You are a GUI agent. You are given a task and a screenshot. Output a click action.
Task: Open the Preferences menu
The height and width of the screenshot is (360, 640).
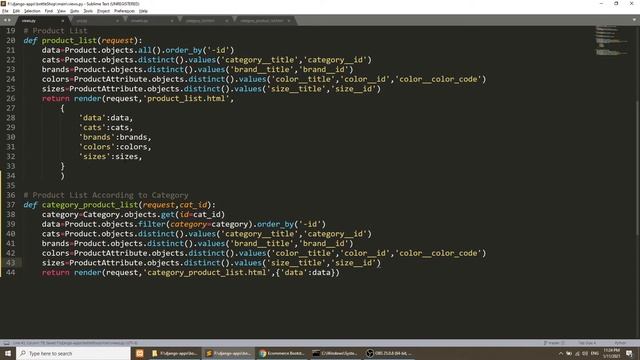pos(124,11)
